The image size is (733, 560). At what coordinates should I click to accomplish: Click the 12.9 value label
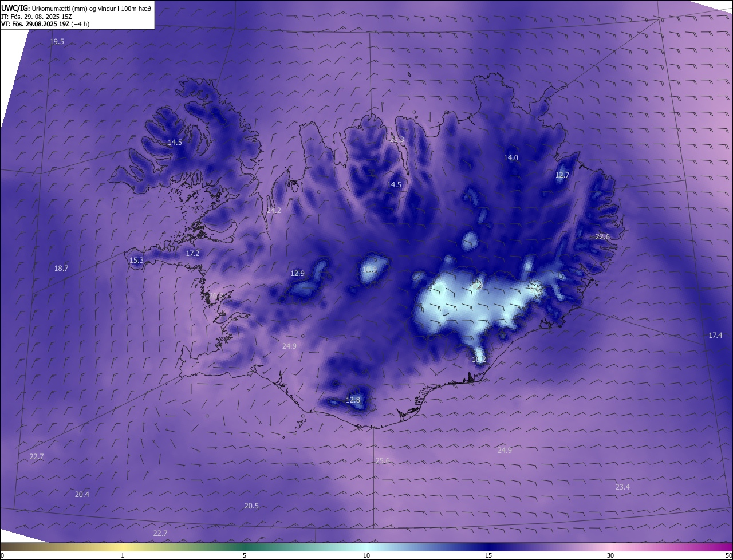(297, 273)
